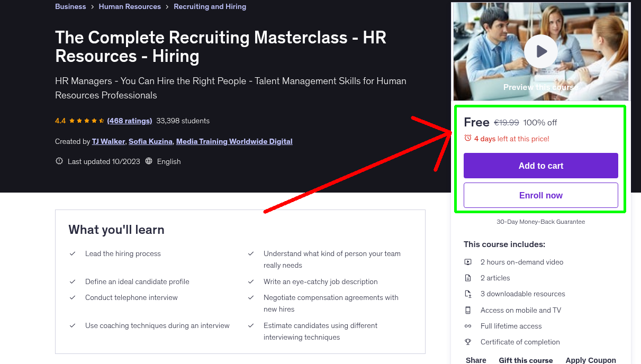View instructor TJ Walker's profile

pos(109,141)
